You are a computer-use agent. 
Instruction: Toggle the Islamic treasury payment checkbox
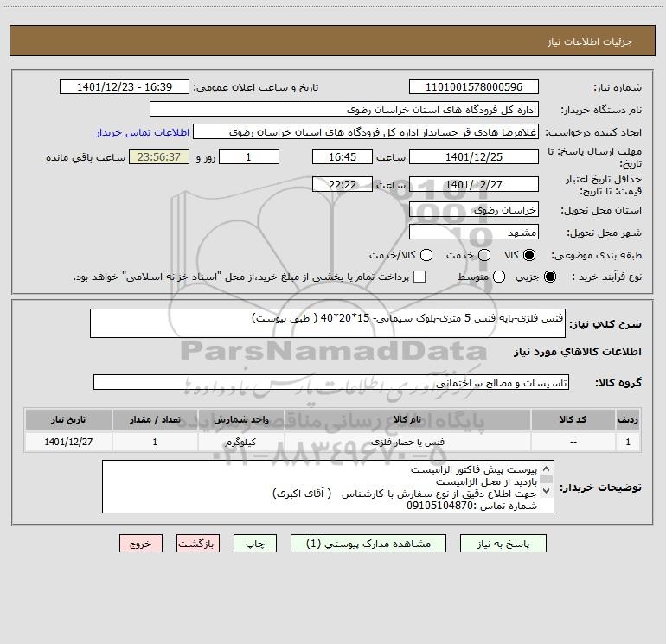pyautogui.click(x=419, y=277)
